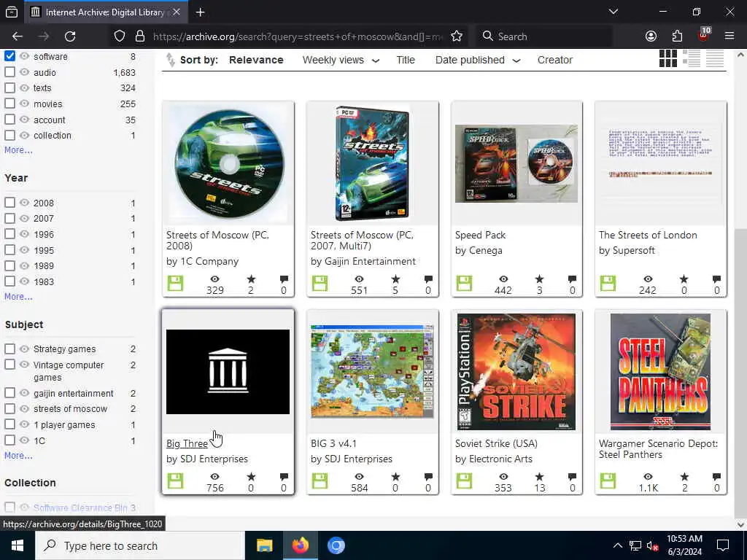Open notifications action center

point(723,545)
